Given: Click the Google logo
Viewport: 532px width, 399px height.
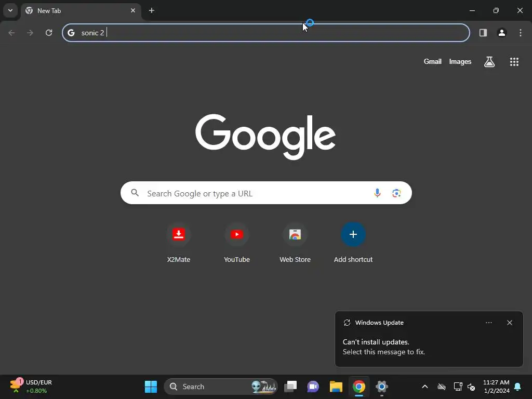Looking at the screenshot, I should [x=265, y=137].
